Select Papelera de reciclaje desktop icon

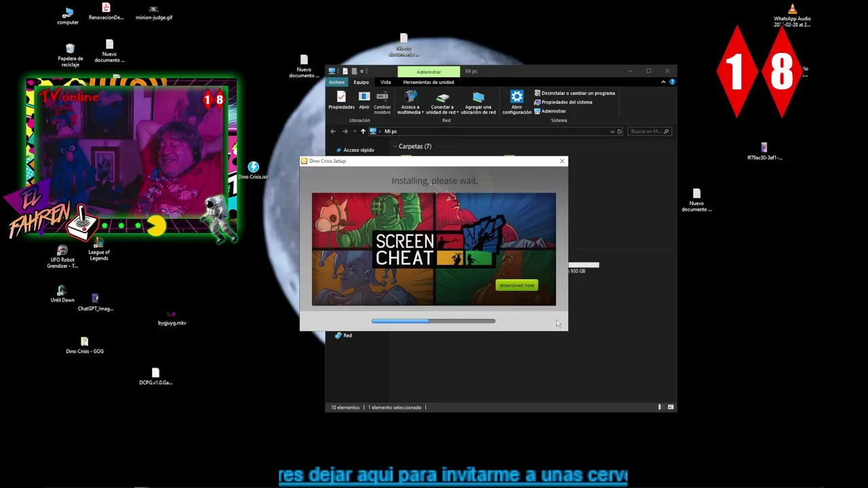70,56
